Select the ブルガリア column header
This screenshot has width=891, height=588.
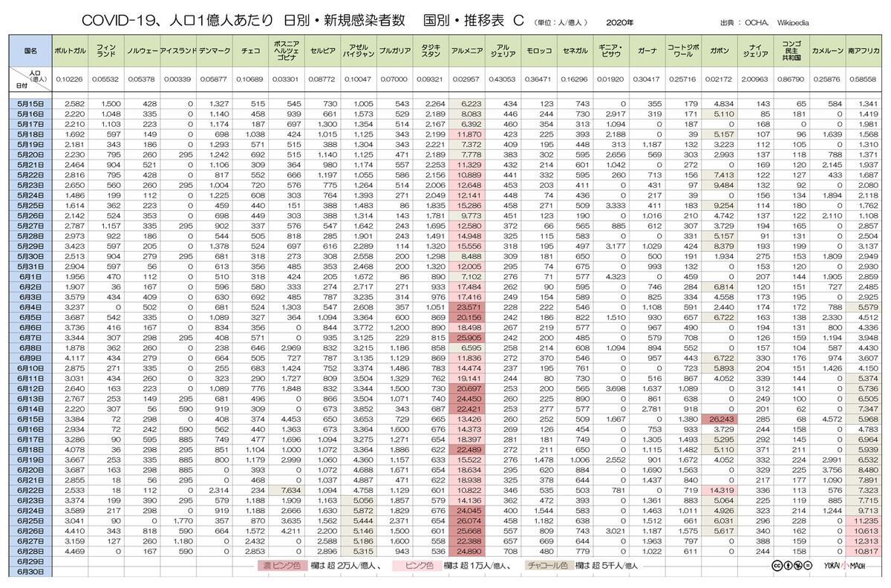[395, 50]
